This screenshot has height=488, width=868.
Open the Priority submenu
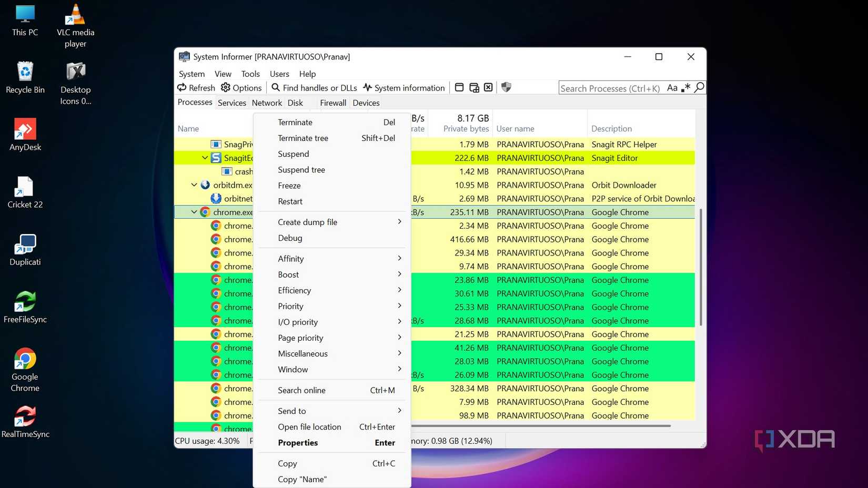290,306
